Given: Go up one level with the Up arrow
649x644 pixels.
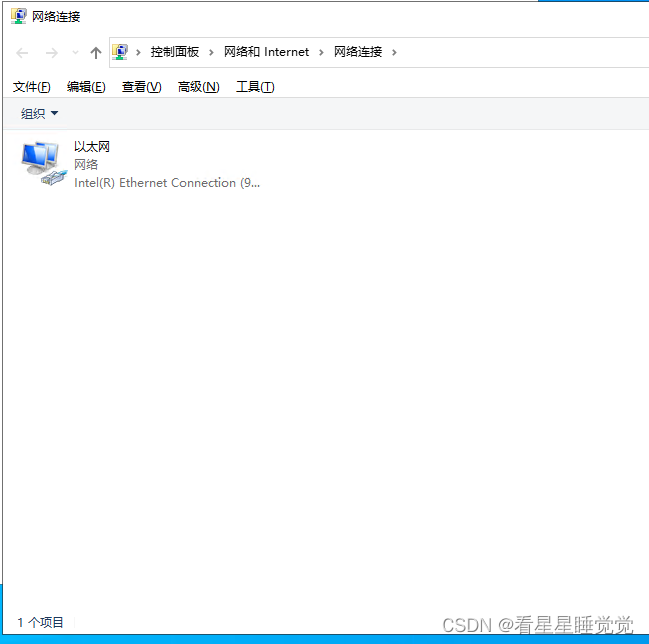Looking at the screenshot, I should (96, 53).
